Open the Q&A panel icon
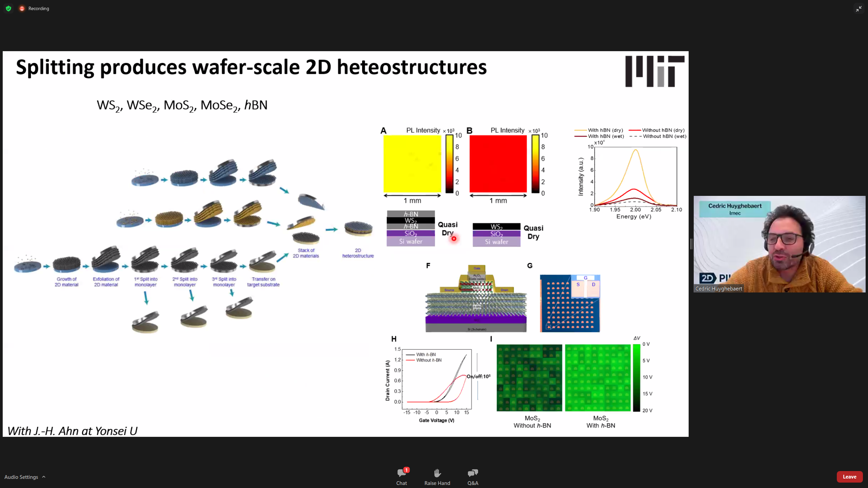Viewport: 868px width, 488px height. [473, 473]
